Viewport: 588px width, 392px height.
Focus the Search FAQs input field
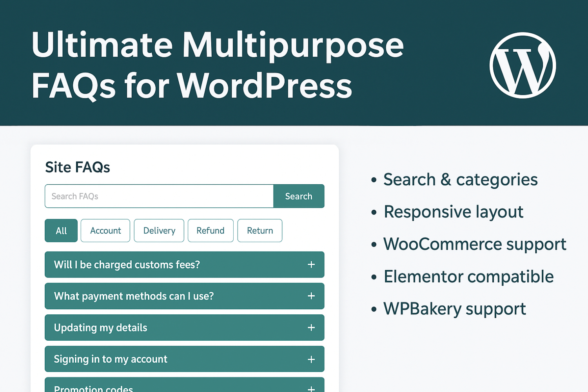pos(159,196)
